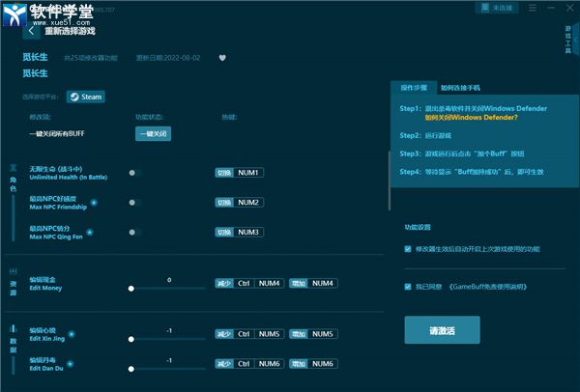The width and height of the screenshot is (580, 392).
Task: Click the Edit Money slider handle
Action: tap(131, 288)
